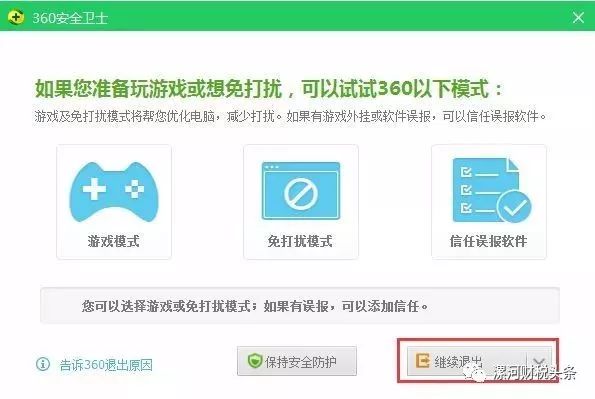Expand the dropdown arrow next to 继续退出
The width and height of the screenshot is (595, 399).
click(539, 361)
